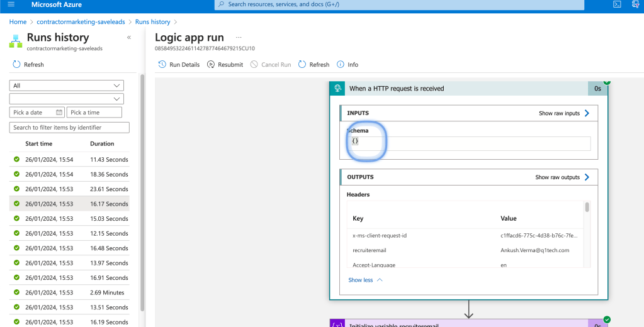The image size is (644, 327).
Task: Open the Run Details pane
Action: tap(179, 64)
